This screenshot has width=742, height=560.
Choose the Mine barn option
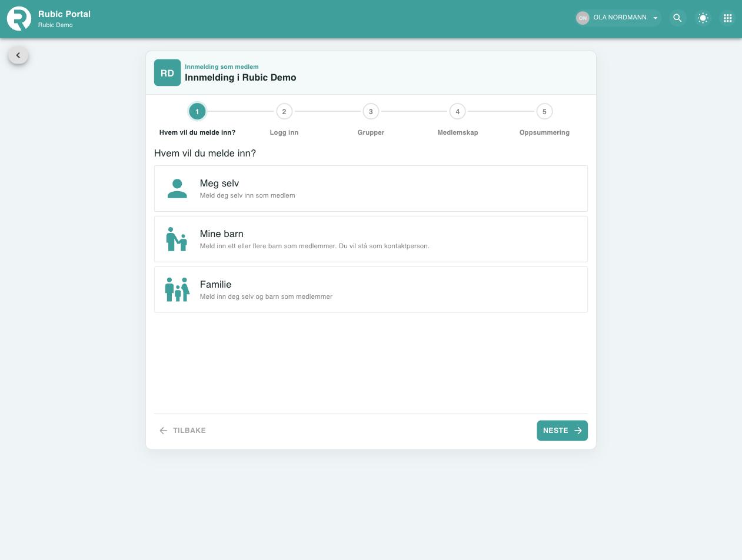[x=371, y=239]
